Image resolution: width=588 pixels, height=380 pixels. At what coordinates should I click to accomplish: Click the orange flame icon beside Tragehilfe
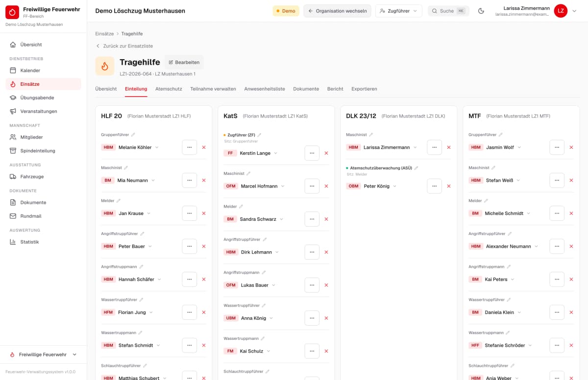[x=105, y=66]
